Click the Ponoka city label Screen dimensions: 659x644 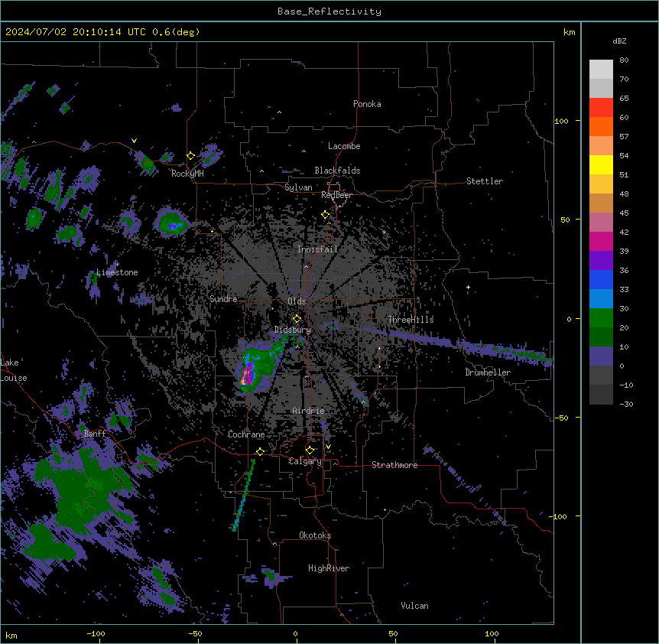point(367,104)
